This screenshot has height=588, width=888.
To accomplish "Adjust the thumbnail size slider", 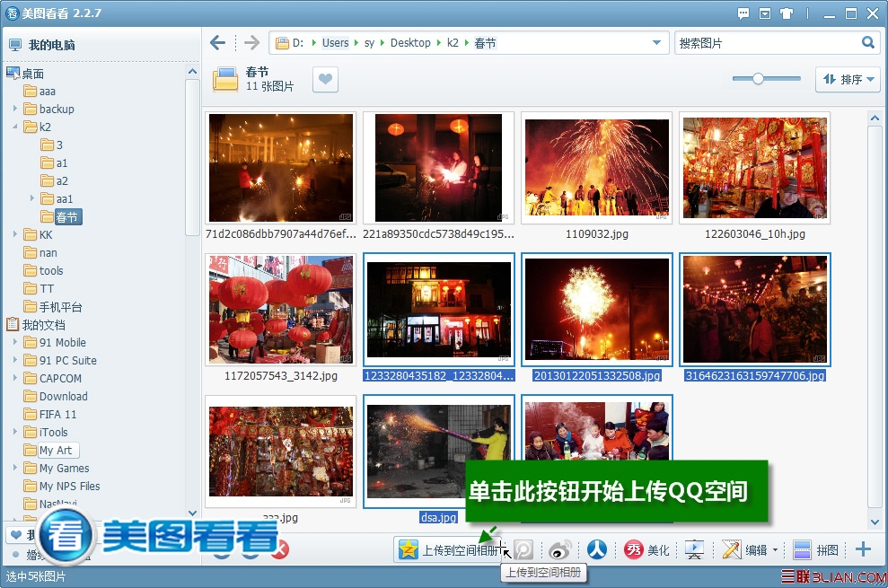I will (758, 79).
